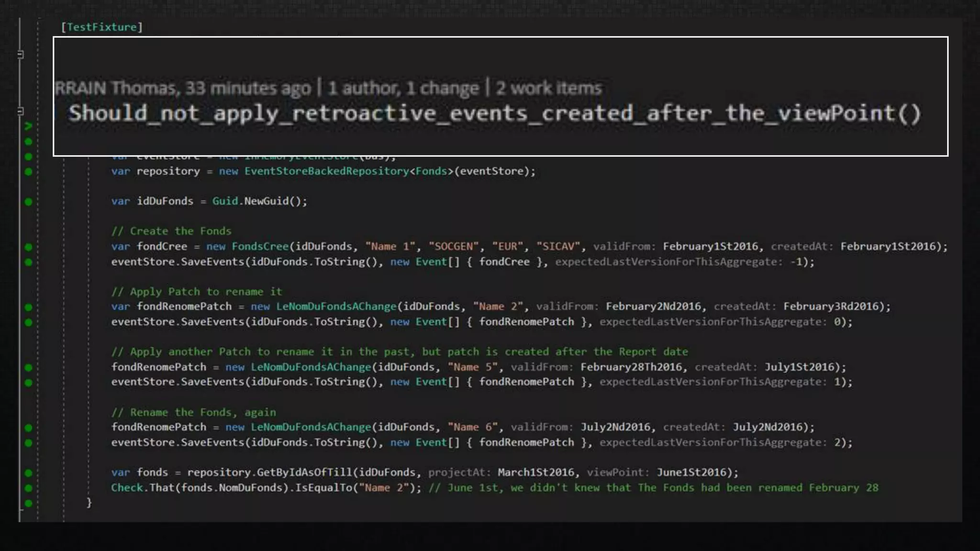Image resolution: width=980 pixels, height=551 pixels.
Task: Click the LeNomDuFondsAChange type in "Name 2" line
Action: pyautogui.click(x=336, y=307)
